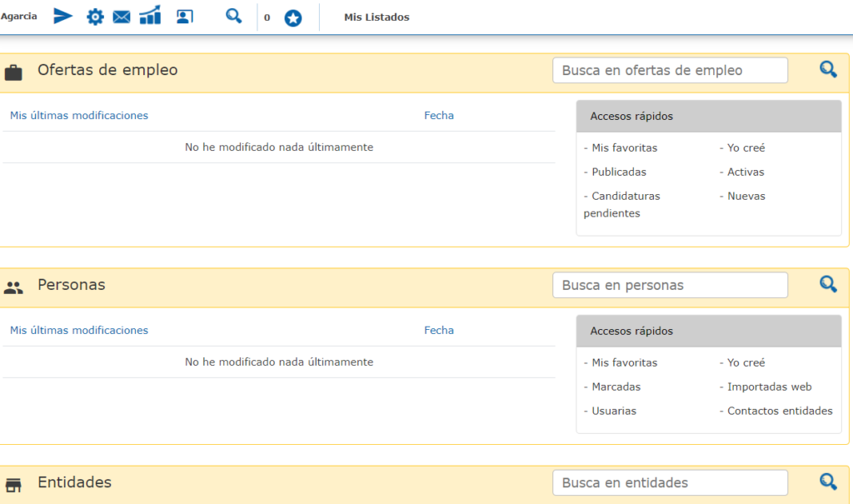The height and width of the screenshot is (504, 853).
Task: Click the store icon beside Entidades
Action: tap(13, 485)
